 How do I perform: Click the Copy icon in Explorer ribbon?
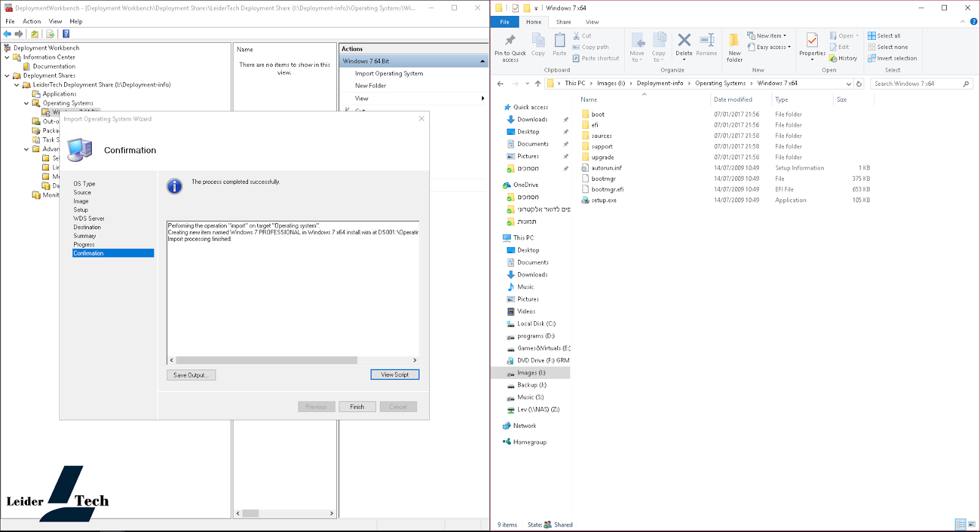(x=538, y=44)
